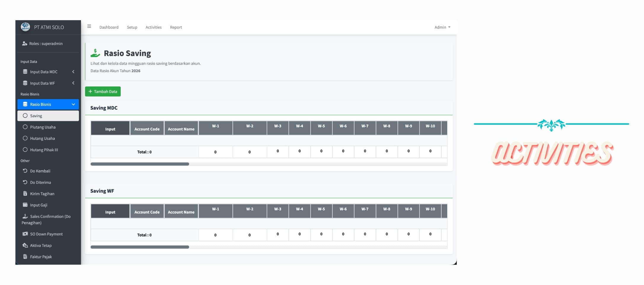Viewport: 644px width, 285px height.
Task: Open Faktur Pajak document icon
Action: tap(25, 256)
